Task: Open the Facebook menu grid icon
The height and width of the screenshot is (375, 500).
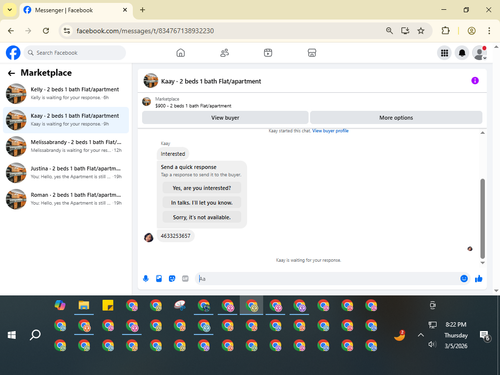Action: [444, 53]
